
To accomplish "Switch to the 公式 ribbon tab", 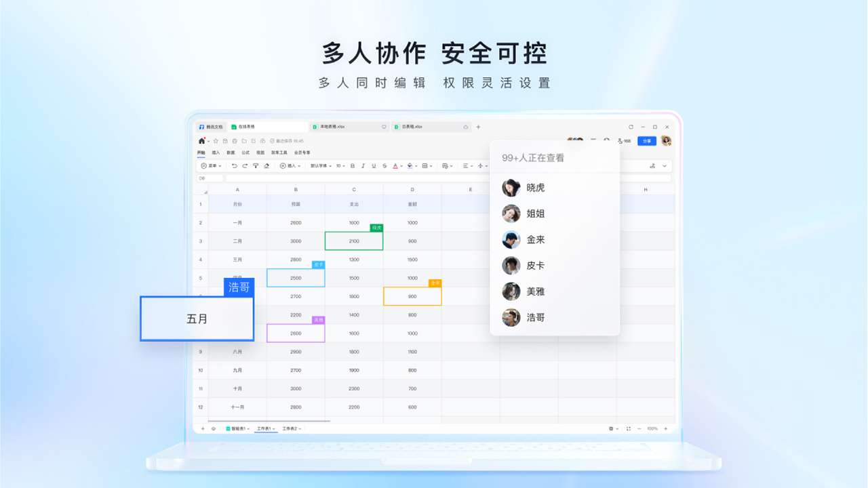I will [x=245, y=152].
